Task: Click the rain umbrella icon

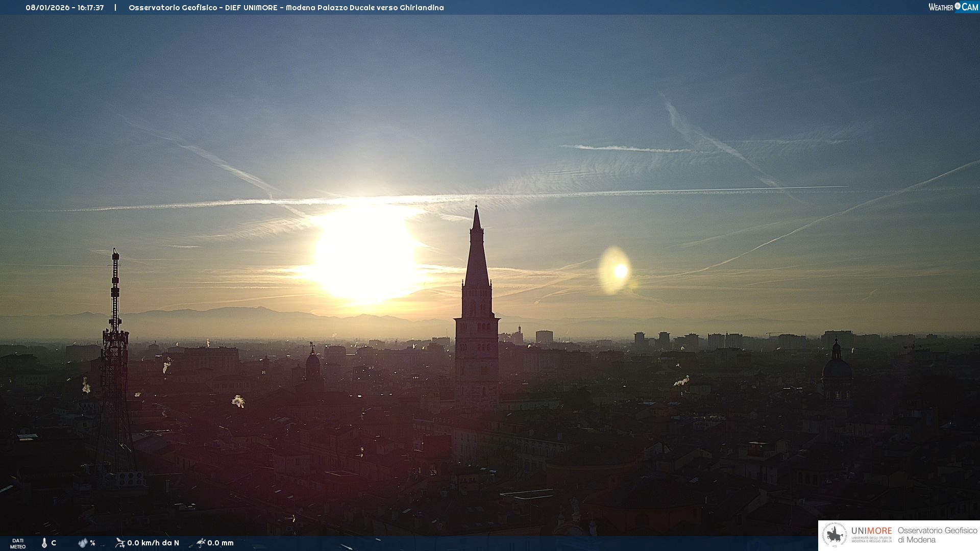Action: tap(201, 543)
